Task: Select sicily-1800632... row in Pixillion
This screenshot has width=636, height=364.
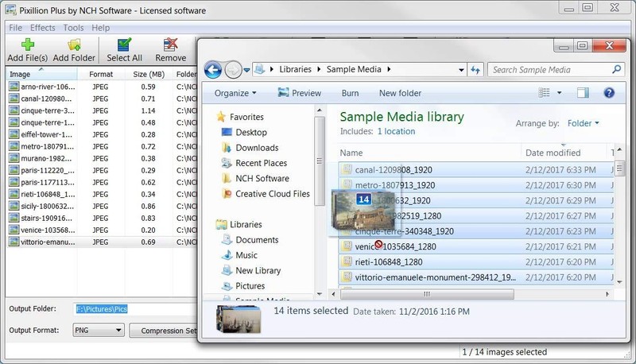Action: tap(102, 206)
